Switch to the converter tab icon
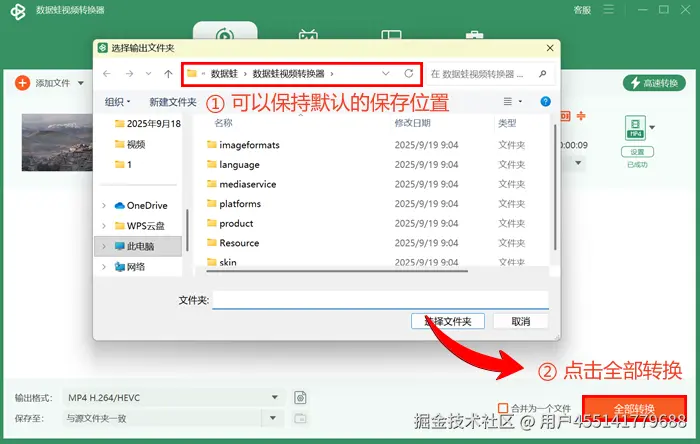 coord(225,33)
